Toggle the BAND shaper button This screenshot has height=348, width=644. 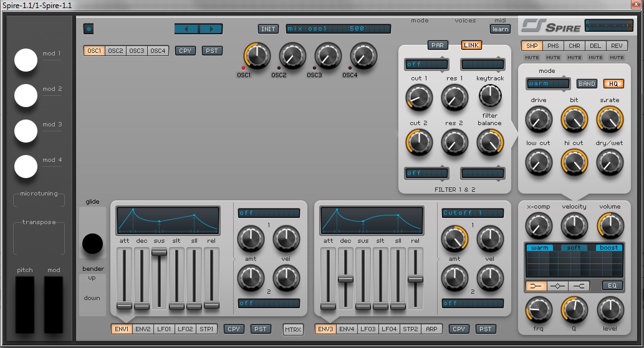point(587,83)
